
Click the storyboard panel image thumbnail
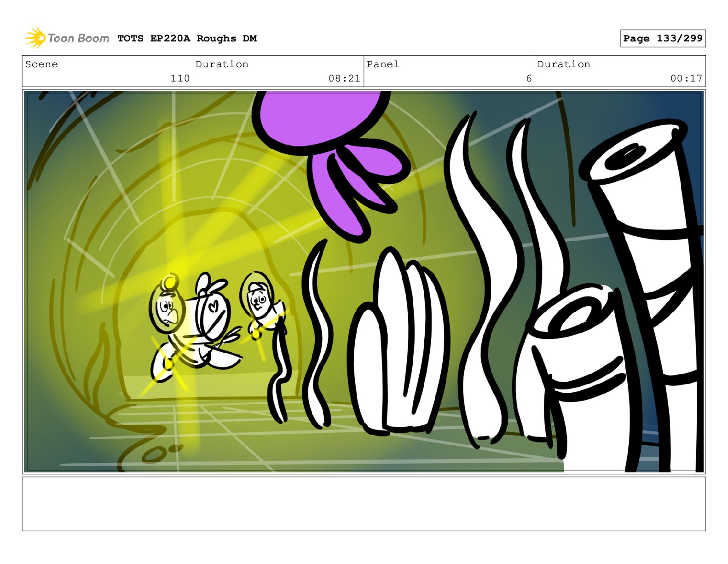pos(364,282)
